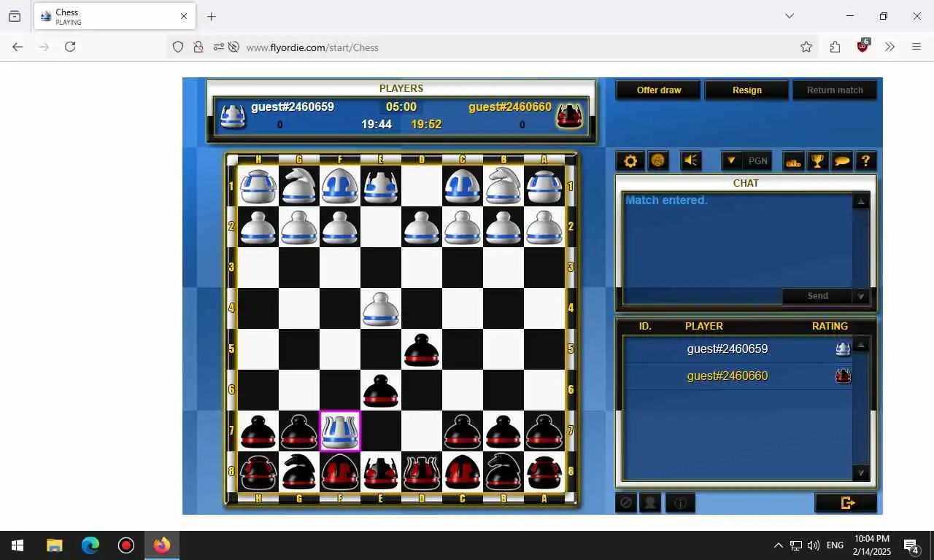The width and height of the screenshot is (934, 560).
Task: Open the trophy tournaments icon
Action: [x=817, y=161]
